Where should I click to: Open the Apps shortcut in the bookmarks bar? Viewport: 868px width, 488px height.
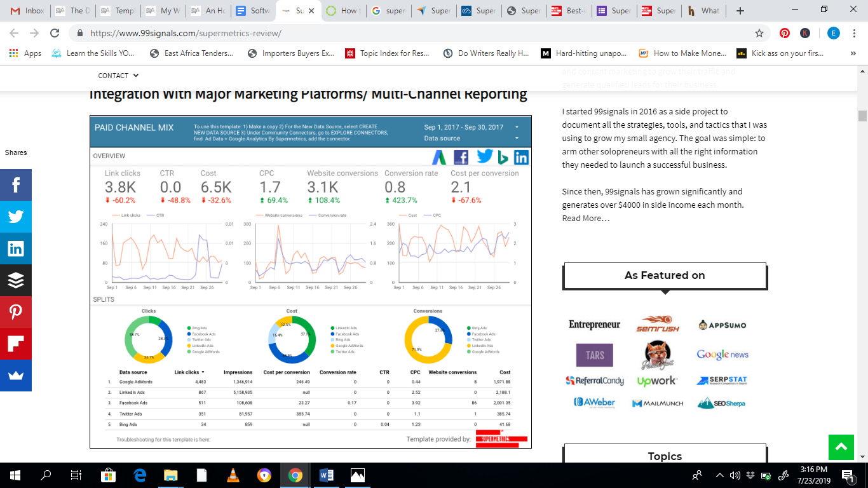pyautogui.click(x=25, y=53)
